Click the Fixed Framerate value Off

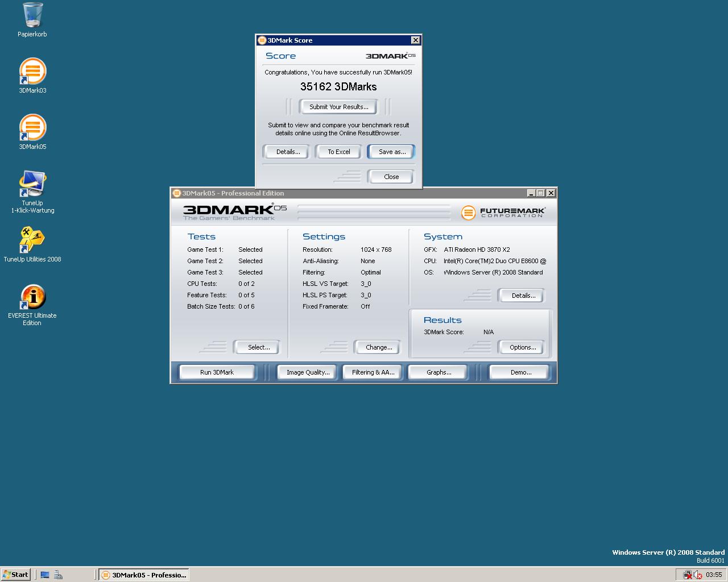click(365, 306)
